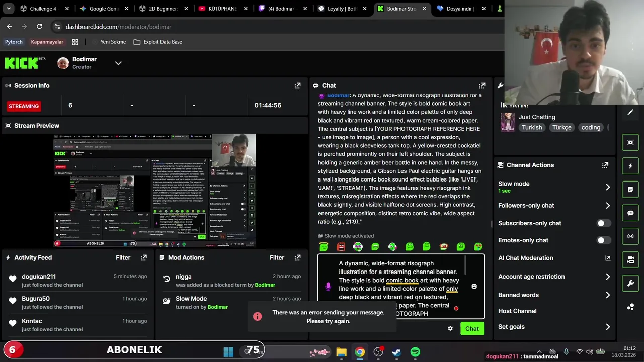Image resolution: width=644 pixels, height=362 pixels.
Task: Open Spotify from the taskbar
Action: pos(415,352)
